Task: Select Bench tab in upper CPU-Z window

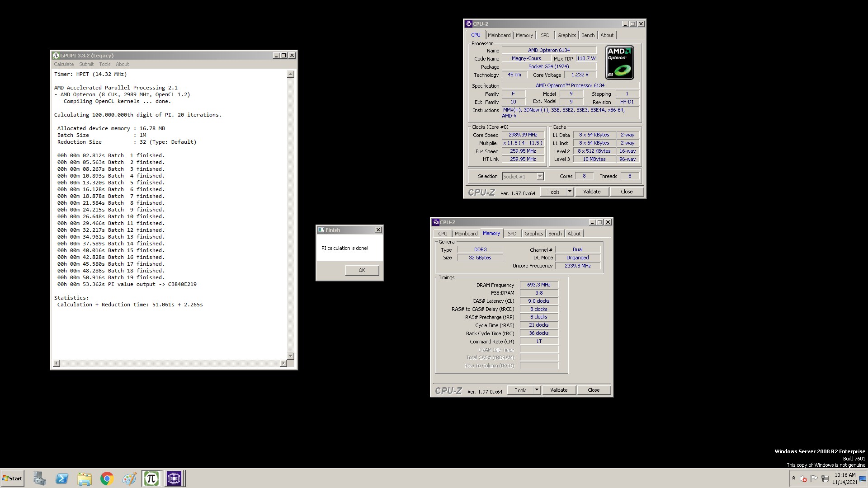Action: (x=588, y=35)
